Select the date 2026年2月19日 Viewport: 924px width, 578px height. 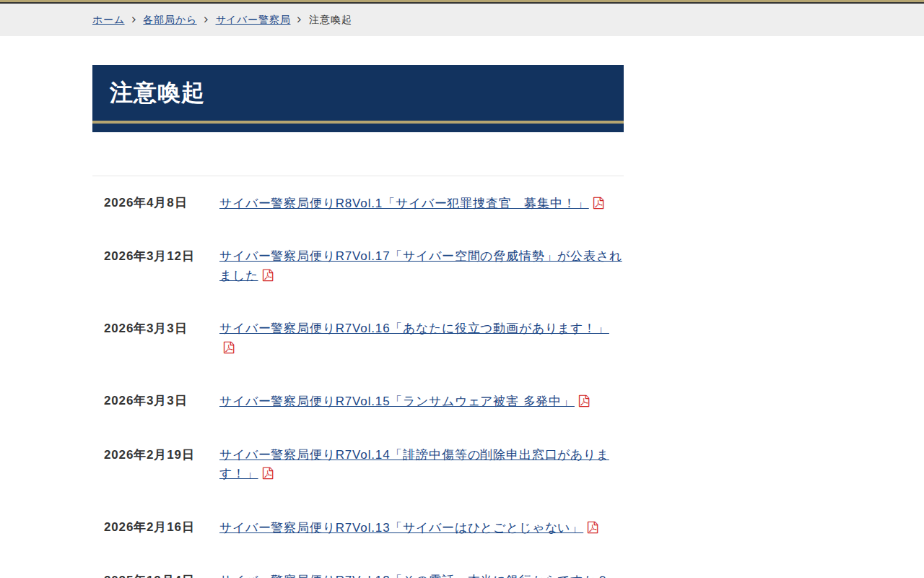point(149,454)
